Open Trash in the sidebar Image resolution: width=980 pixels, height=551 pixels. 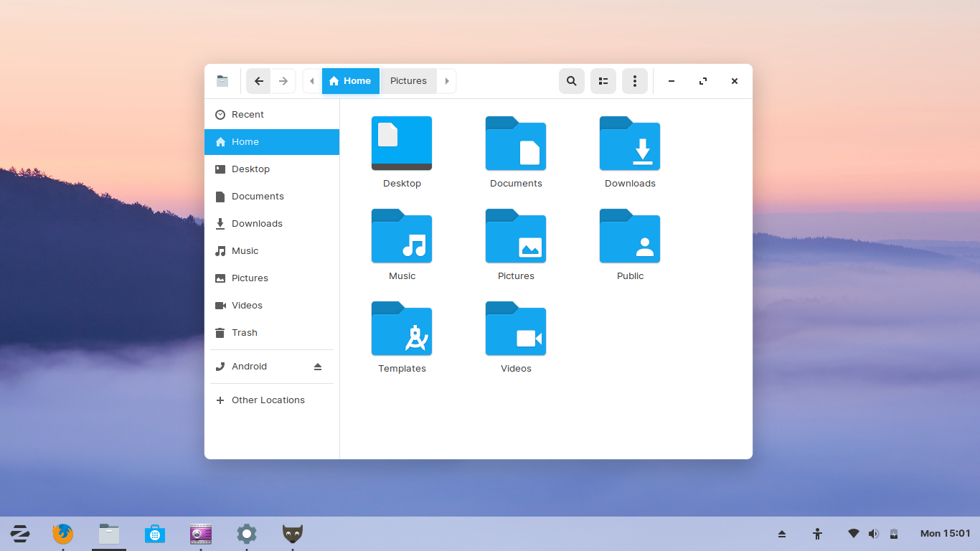(x=272, y=333)
